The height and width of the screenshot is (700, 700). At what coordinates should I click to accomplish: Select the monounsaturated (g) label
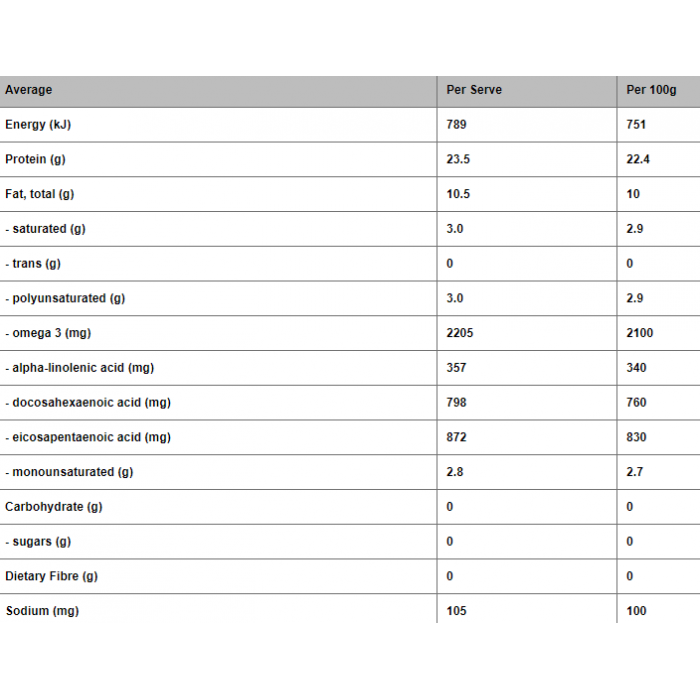69,472
